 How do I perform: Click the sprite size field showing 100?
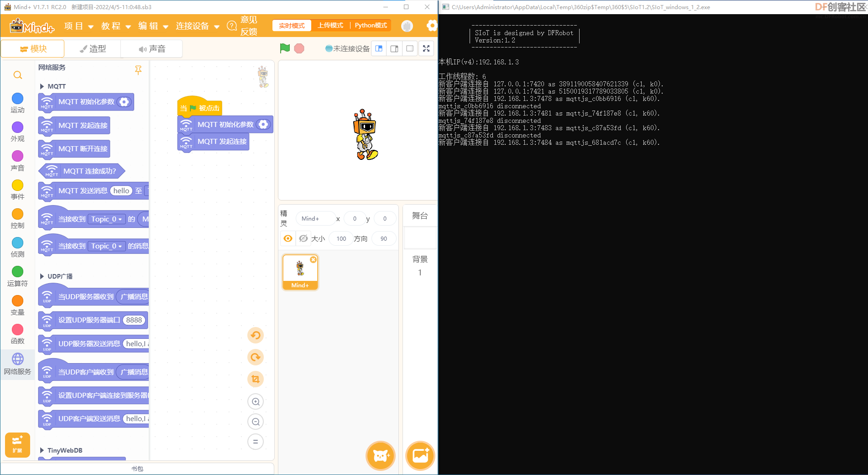[341, 238]
